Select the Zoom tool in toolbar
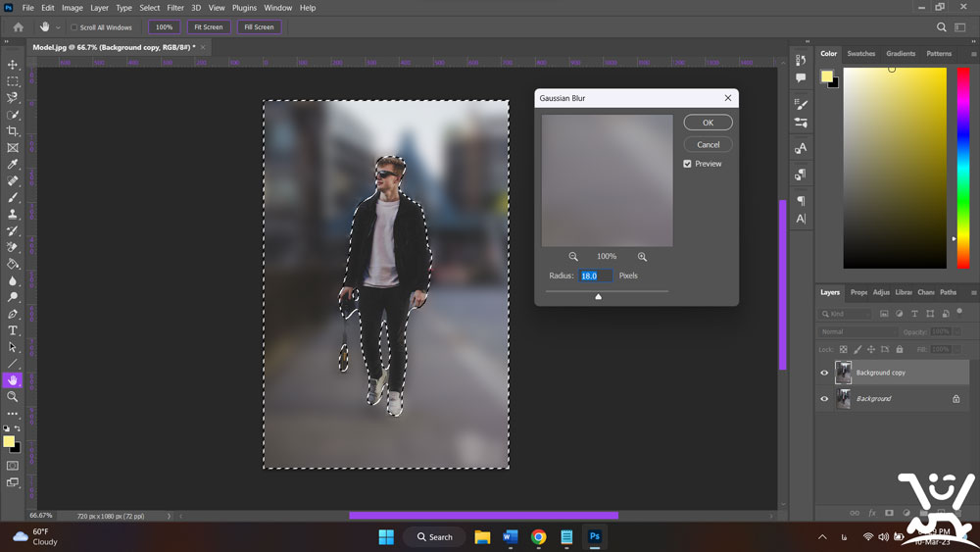 pos(13,396)
